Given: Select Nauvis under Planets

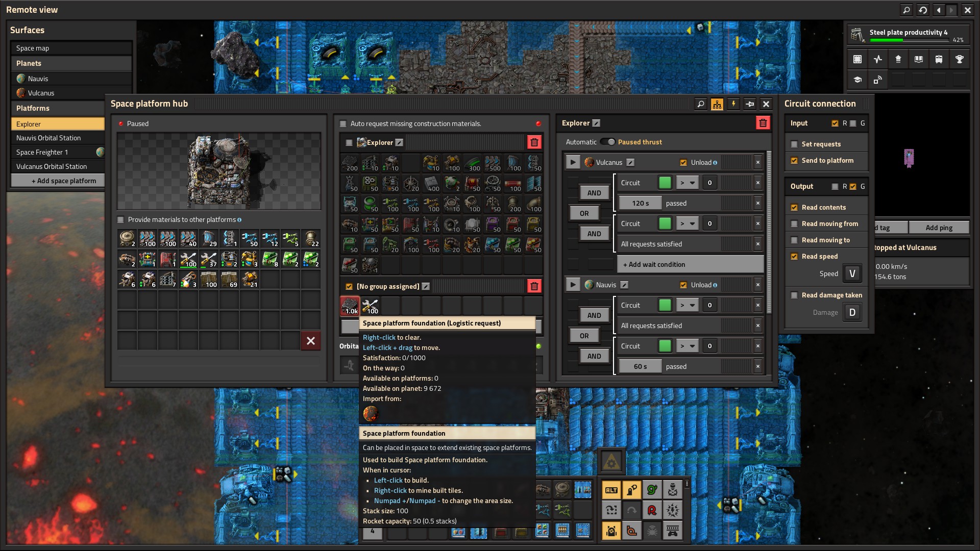Looking at the screenshot, I should (x=71, y=79).
